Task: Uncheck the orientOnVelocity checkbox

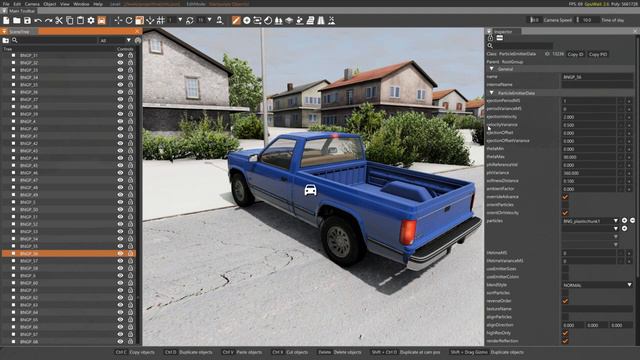Action: click(565, 213)
